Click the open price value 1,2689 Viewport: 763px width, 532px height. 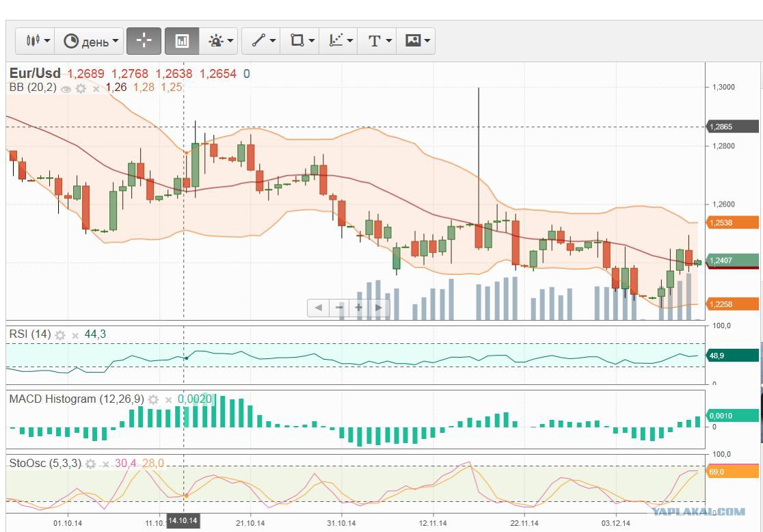(85, 74)
